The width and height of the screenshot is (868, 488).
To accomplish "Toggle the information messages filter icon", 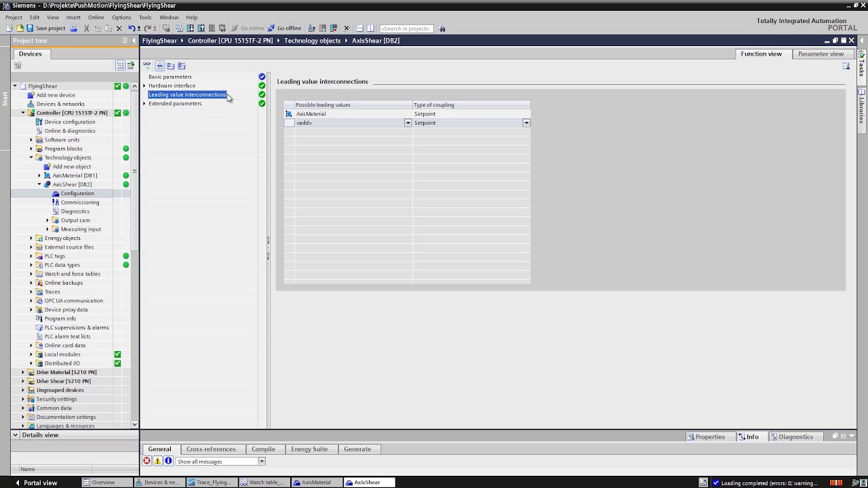I will pos(168,462).
